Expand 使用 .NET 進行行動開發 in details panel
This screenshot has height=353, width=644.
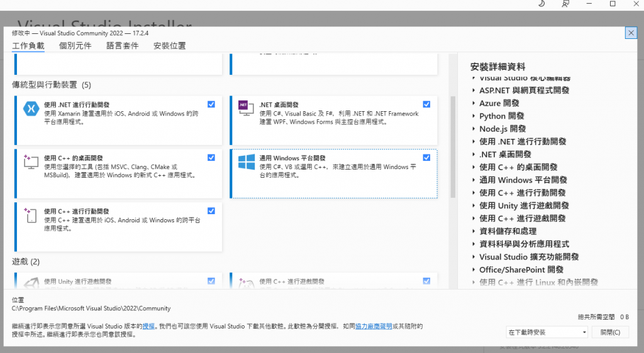coord(474,141)
